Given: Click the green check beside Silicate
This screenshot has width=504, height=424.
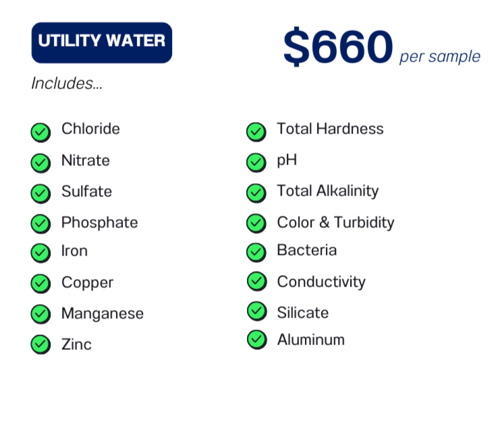Looking at the screenshot, I should (x=257, y=311).
